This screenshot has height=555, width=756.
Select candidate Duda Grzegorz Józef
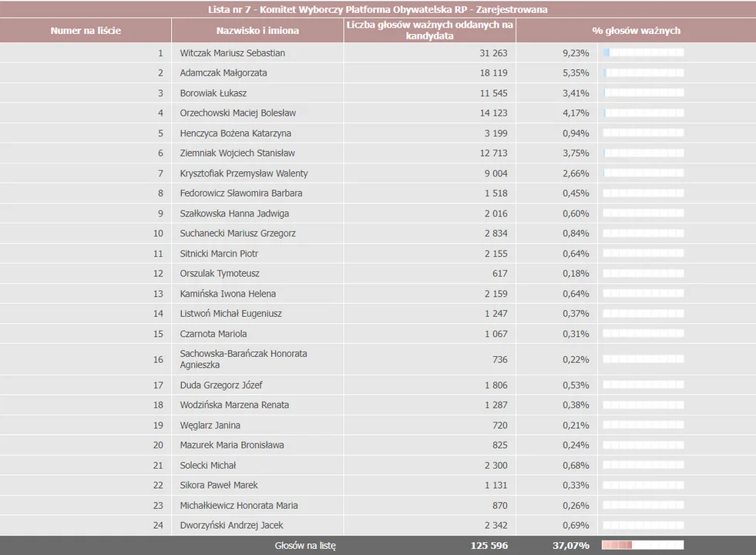click(221, 385)
